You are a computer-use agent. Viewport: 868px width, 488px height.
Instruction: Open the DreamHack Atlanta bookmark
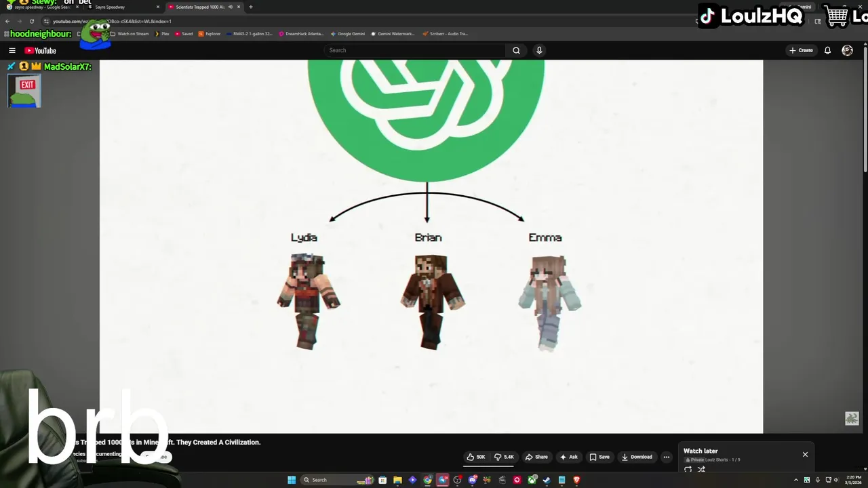pyautogui.click(x=301, y=34)
